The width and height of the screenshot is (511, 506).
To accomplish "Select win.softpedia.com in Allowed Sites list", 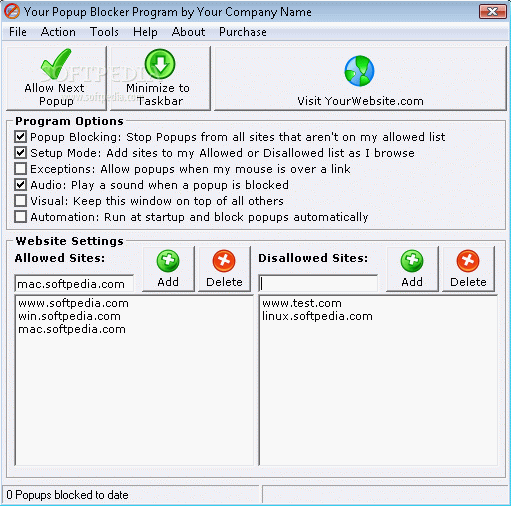I will coord(69,316).
